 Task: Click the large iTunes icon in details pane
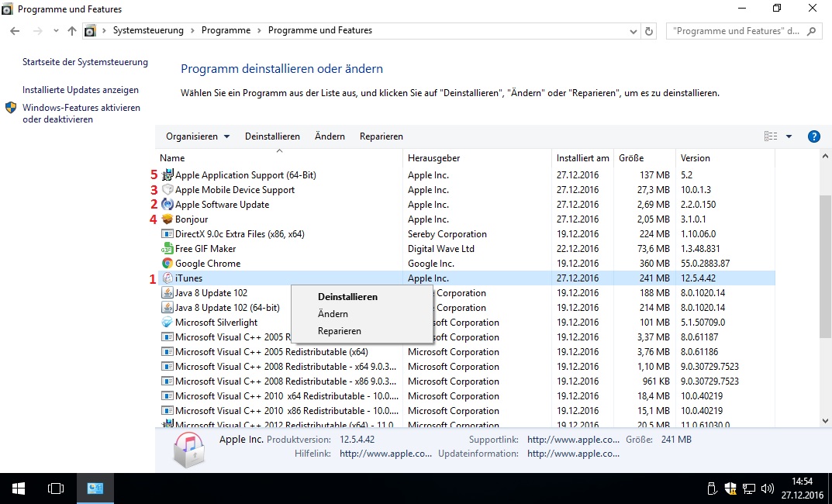[189, 449]
